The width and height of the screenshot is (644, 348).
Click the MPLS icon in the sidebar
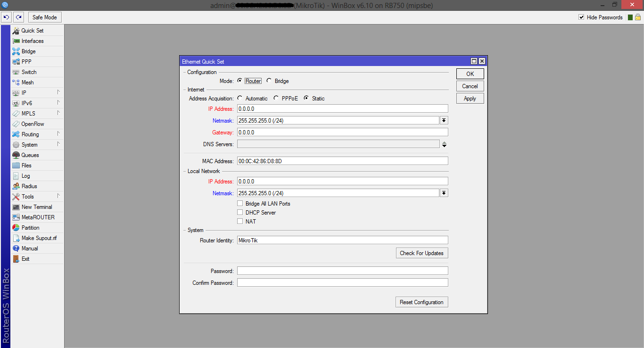[16, 114]
